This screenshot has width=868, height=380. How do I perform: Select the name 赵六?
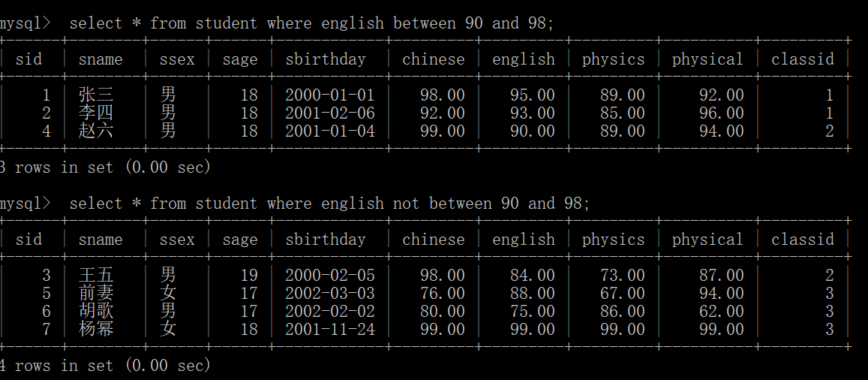point(96,131)
